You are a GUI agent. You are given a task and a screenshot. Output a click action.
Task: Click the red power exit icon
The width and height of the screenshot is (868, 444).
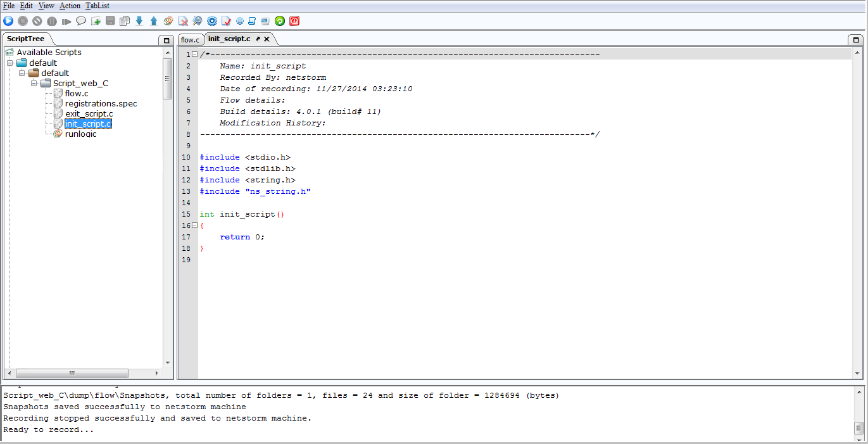pos(294,21)
